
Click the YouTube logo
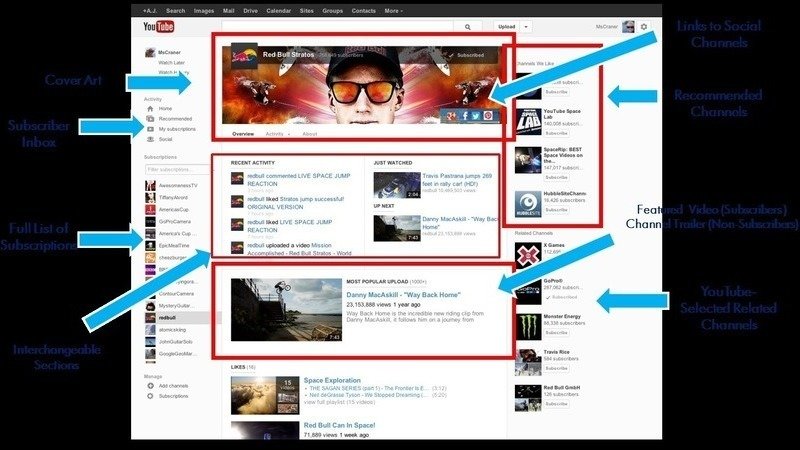[x=159, y=27]
